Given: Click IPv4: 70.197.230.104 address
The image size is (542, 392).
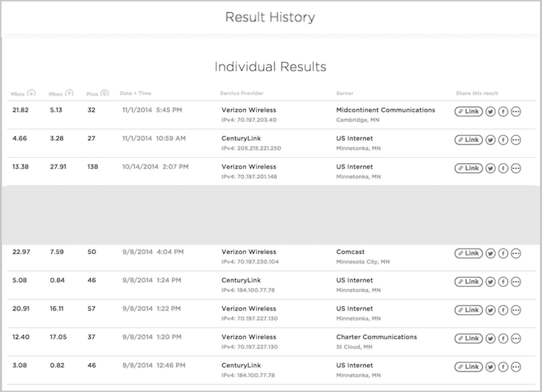Looking at the screenshot, I should point(250,262).
